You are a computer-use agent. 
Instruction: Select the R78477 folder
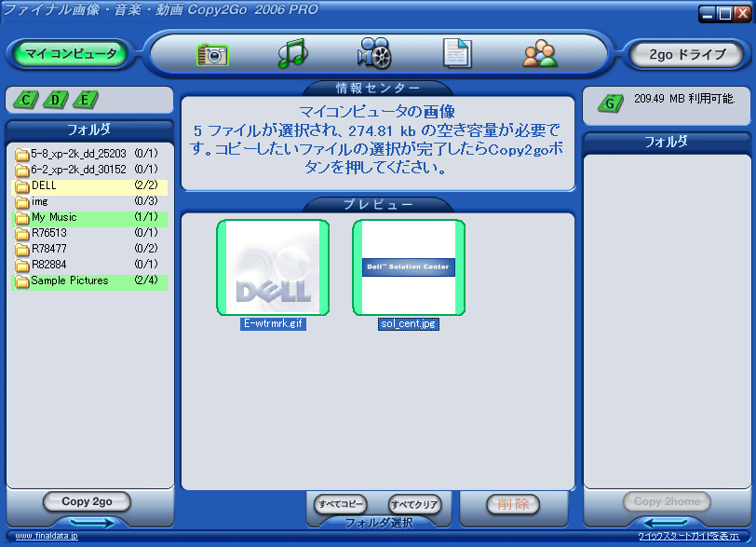click(89, 249)
